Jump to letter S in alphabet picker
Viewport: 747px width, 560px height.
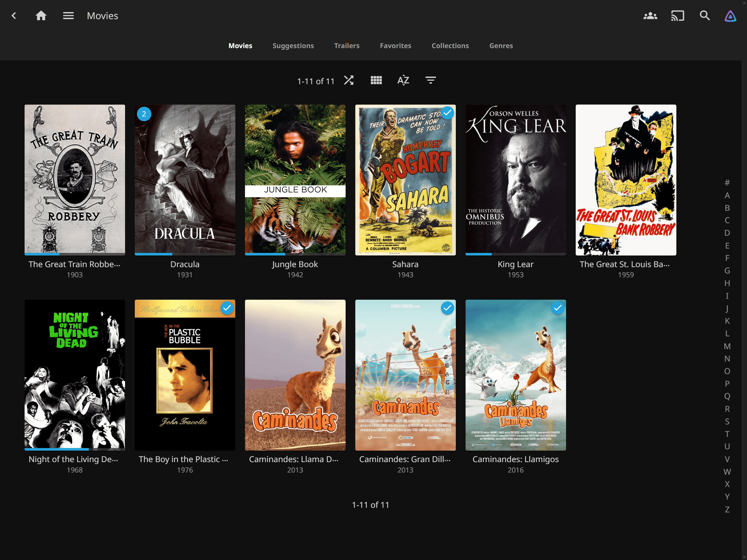[727, 422]
